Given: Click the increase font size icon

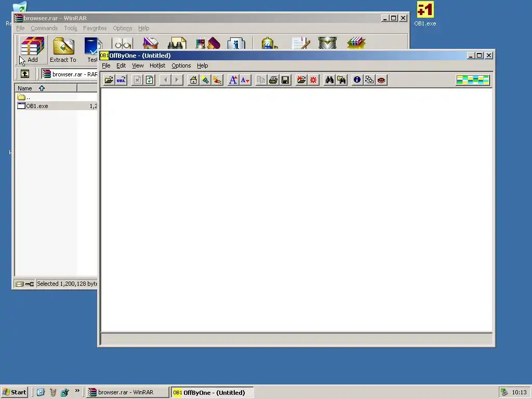Looking at the screenshot, I should click(233, 80).
